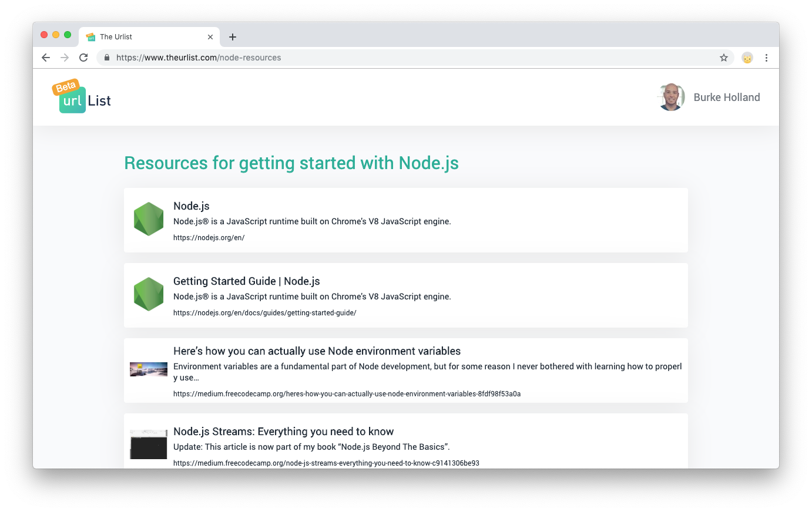Click the environment variables description text
This screenshot has height=512, width=812.
coord(428,372)
